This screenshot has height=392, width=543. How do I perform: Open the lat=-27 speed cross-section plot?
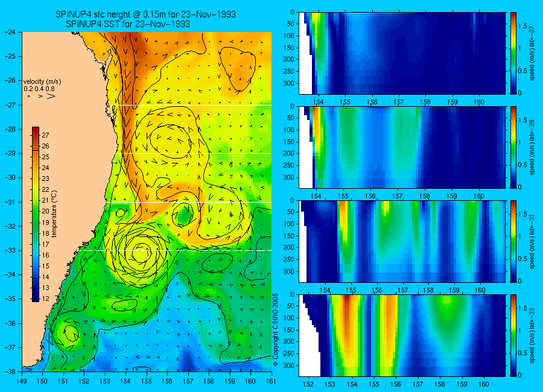[402, 53]
